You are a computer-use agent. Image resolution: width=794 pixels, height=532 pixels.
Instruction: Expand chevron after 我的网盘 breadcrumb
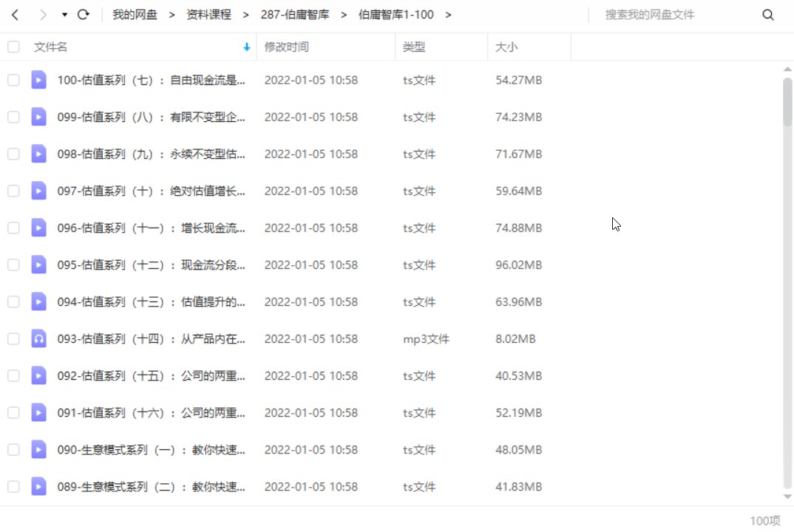click(172, 15)
